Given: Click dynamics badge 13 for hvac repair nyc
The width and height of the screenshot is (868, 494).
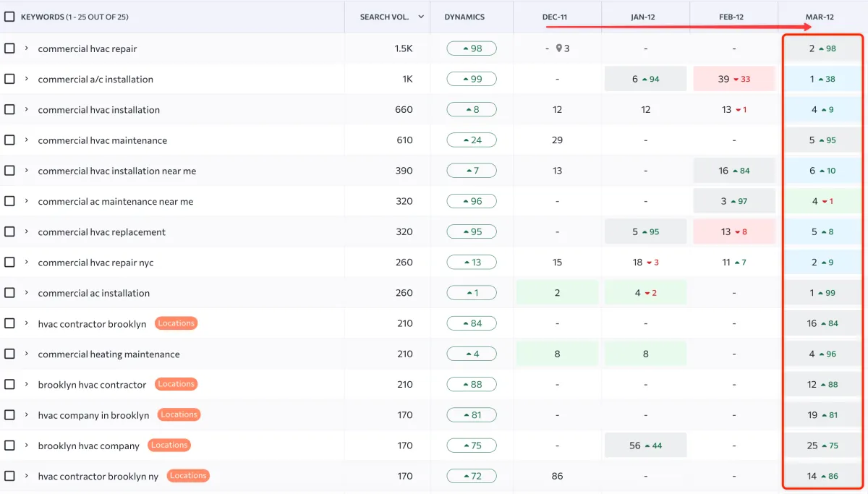Looking at the screenshot, I should (x=472, y=262).
